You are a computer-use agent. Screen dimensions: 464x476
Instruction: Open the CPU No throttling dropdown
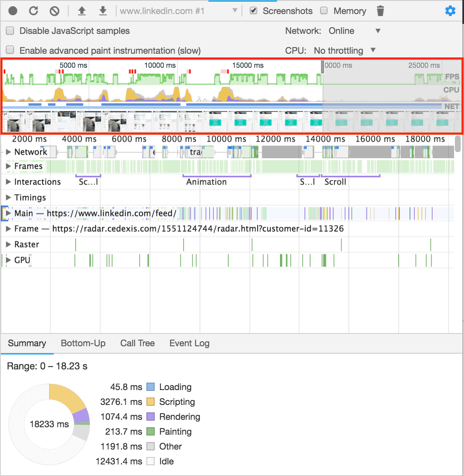pyautogui.click(x=344, y=50)
